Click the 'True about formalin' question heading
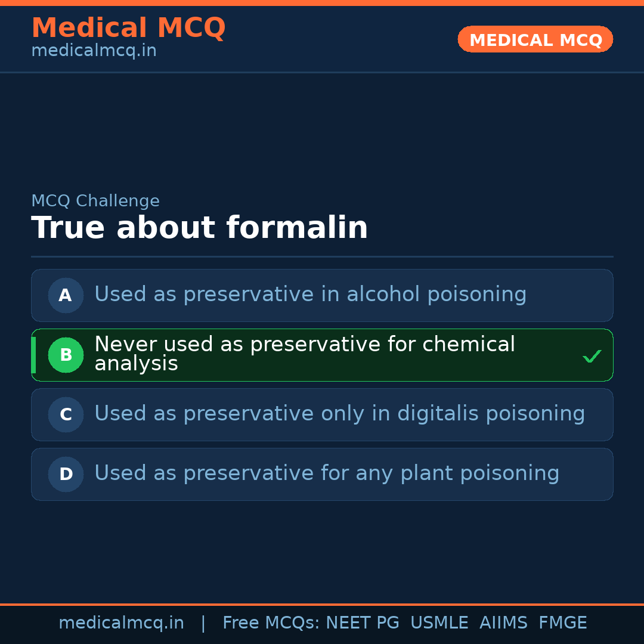 tap(199, 228)
